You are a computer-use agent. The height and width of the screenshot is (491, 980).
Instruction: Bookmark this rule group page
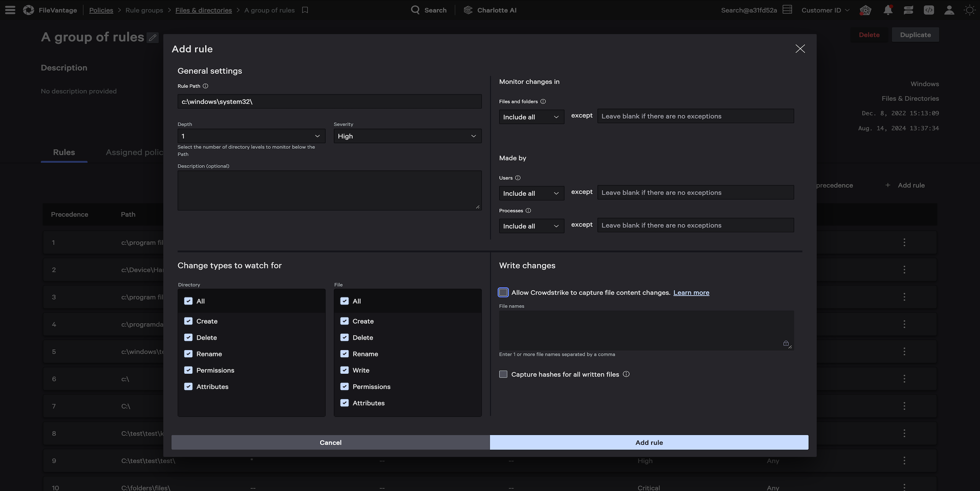click(x=305, y=10)
